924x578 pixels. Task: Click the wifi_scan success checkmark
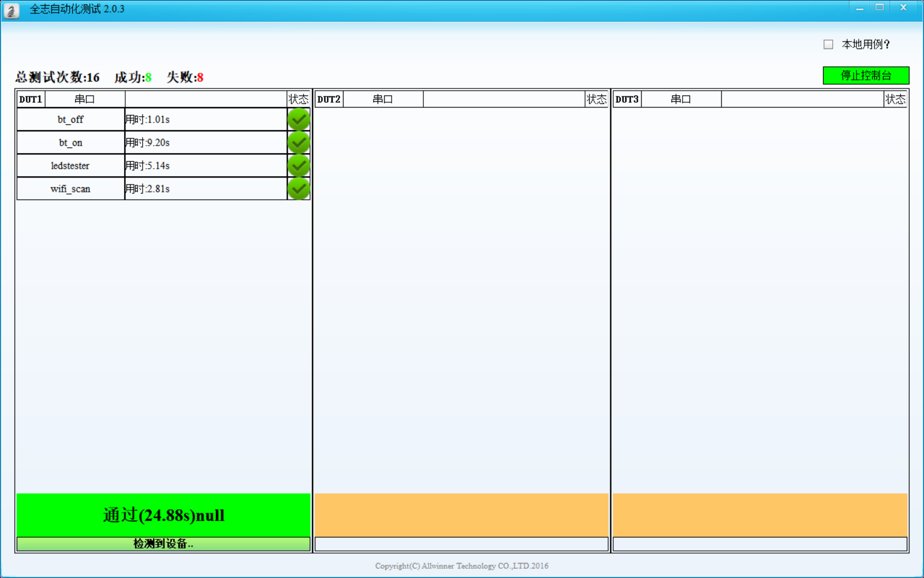click(299, 188)
